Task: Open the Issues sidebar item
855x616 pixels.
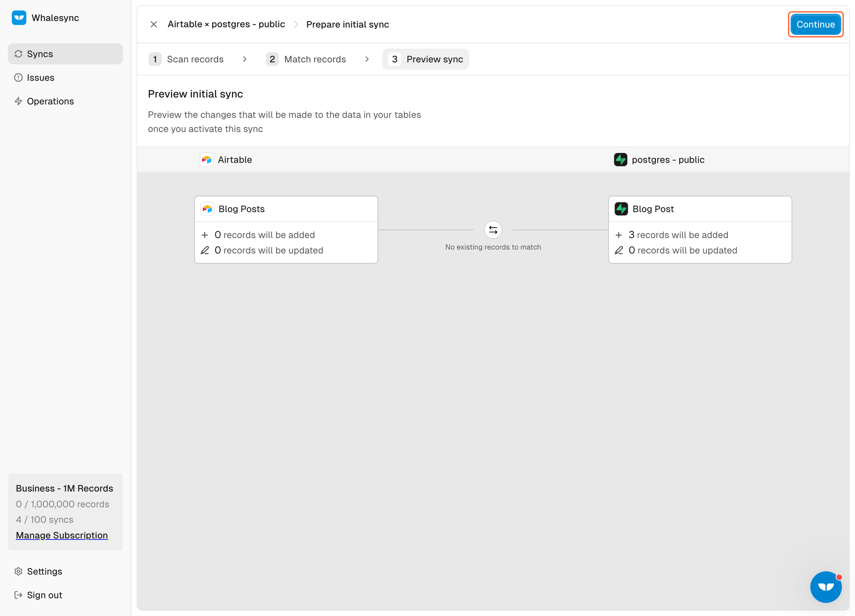Action: coord(65,77)
